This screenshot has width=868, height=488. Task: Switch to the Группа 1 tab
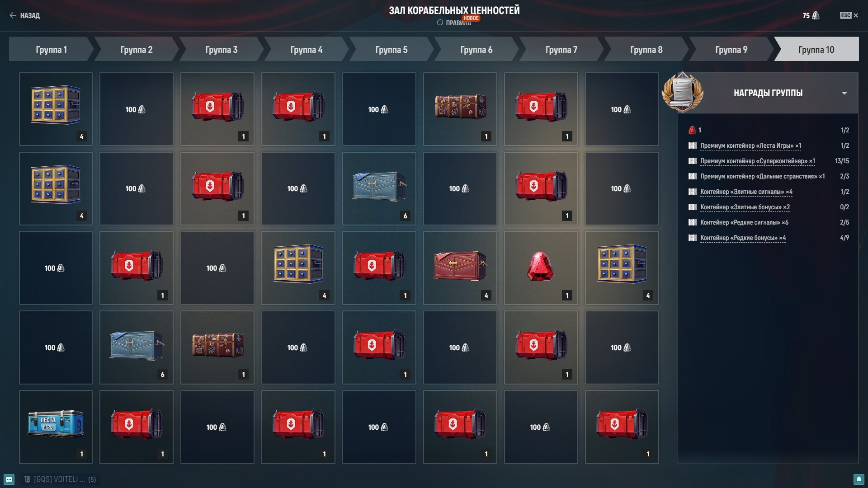(x=51, y=49)
